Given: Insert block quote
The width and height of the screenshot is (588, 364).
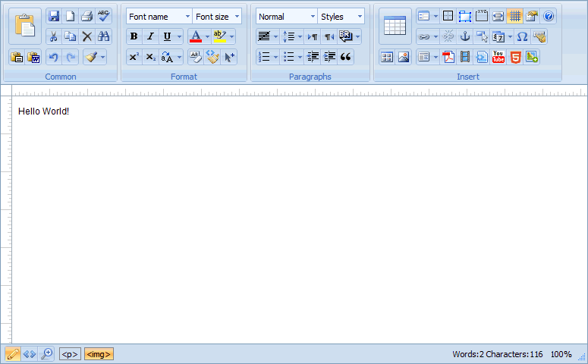Looking at the screenshot, I should point(345,57).
